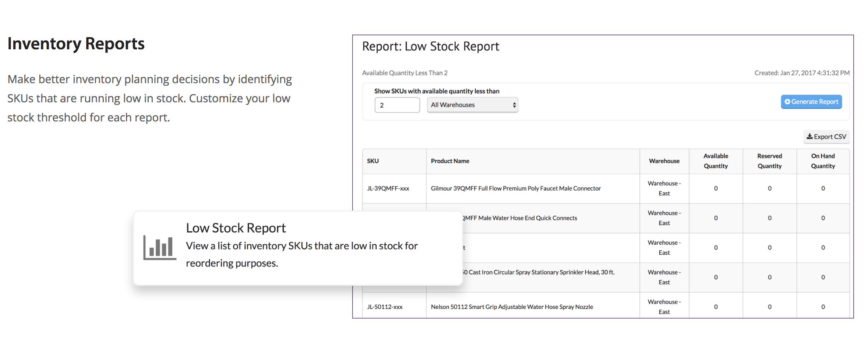
Task: Click the play icon in Generate Report
Action: (x=787, y=102)
